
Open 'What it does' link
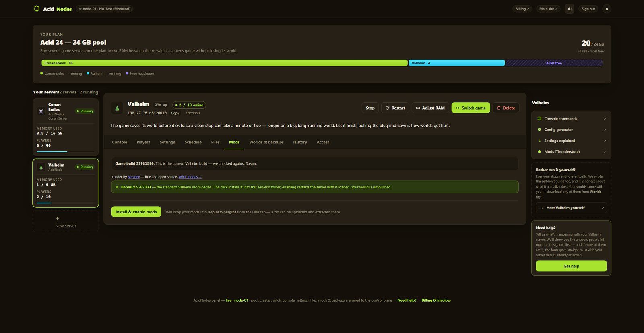pyautogui.click(x=190, y=177)
